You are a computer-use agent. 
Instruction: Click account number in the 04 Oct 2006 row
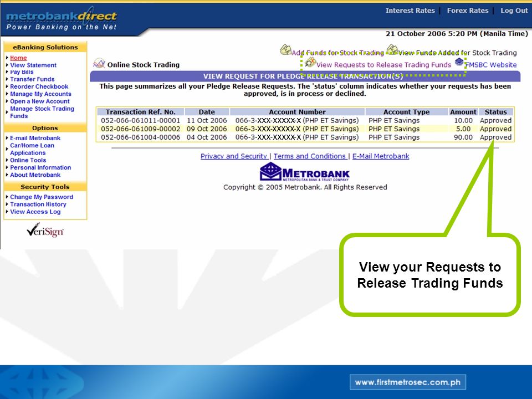pyautogui.click(x=297, y=137)
